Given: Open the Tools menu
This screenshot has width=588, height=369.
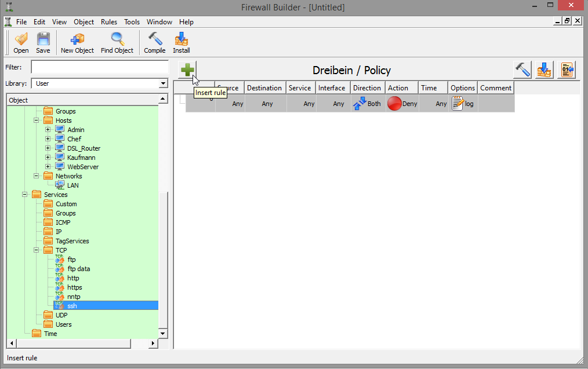Looking at the screenshot, I should [132, 22].
